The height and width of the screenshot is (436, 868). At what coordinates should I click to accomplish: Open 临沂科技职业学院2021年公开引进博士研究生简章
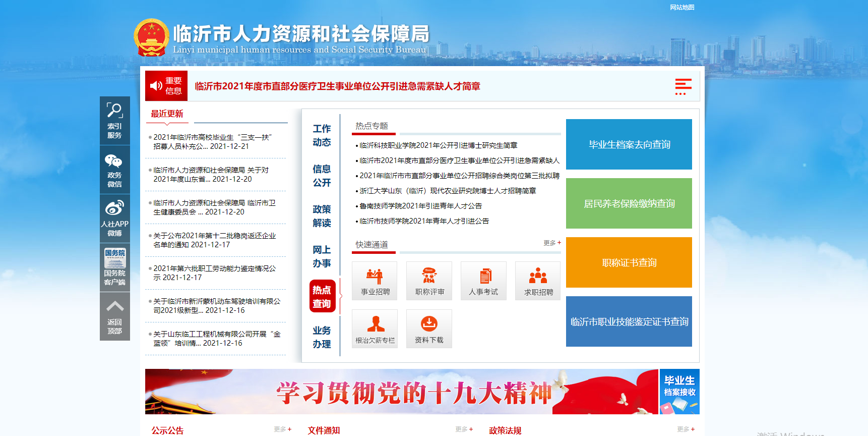click(x=438, y=145)
